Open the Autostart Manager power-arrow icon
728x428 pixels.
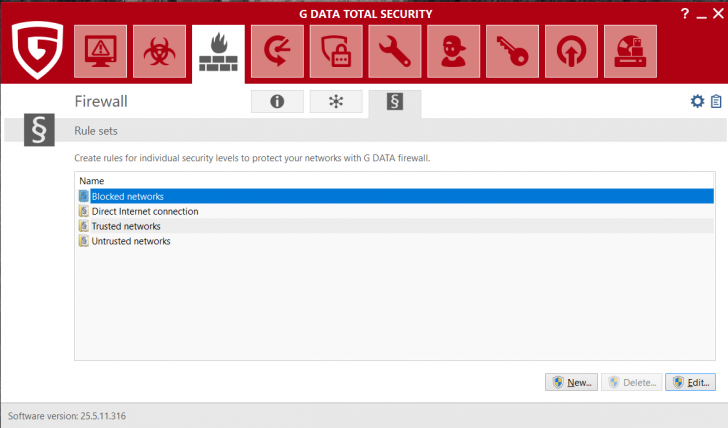coord(572,52)
